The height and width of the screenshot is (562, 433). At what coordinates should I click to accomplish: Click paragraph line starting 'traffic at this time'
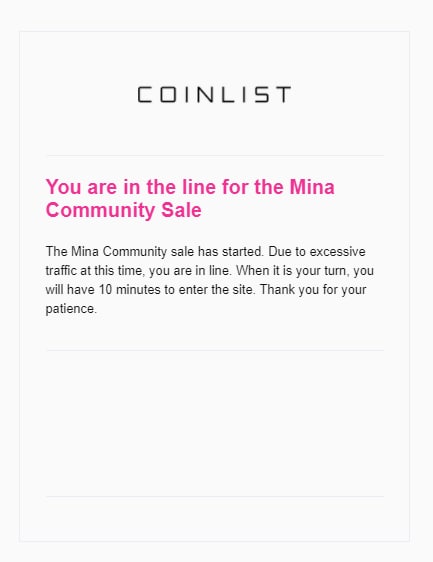pos(209,271)
